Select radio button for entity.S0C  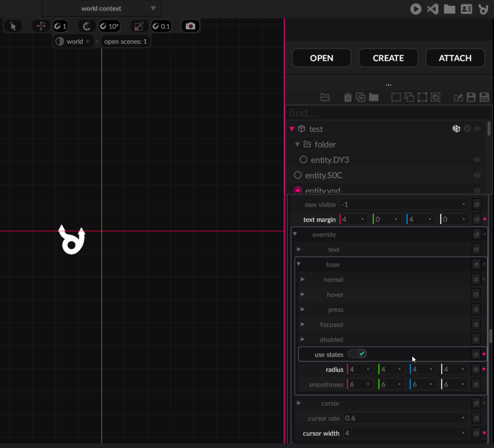(298, 175)
